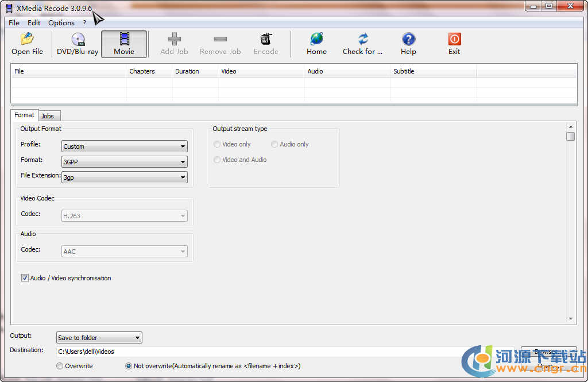The image size is (588, 382).
Task: Toggle the Audio / Video synchronisation checkbox
Action: click(x=25, y=278)
